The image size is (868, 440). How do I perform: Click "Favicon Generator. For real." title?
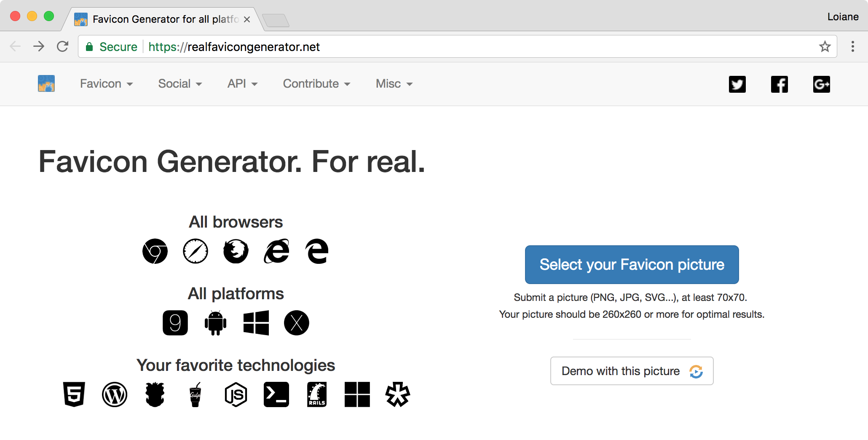(232, 161)
